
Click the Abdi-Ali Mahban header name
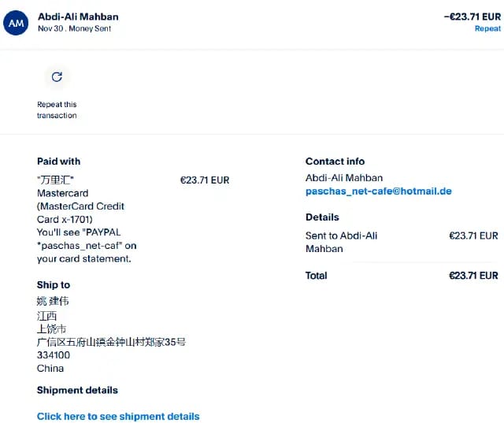point(78,17)
